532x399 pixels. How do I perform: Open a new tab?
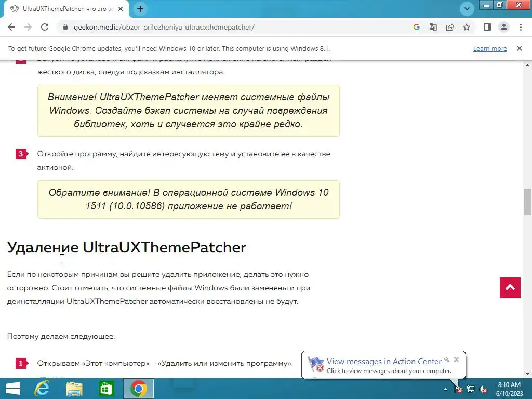(x=140, y=9)
